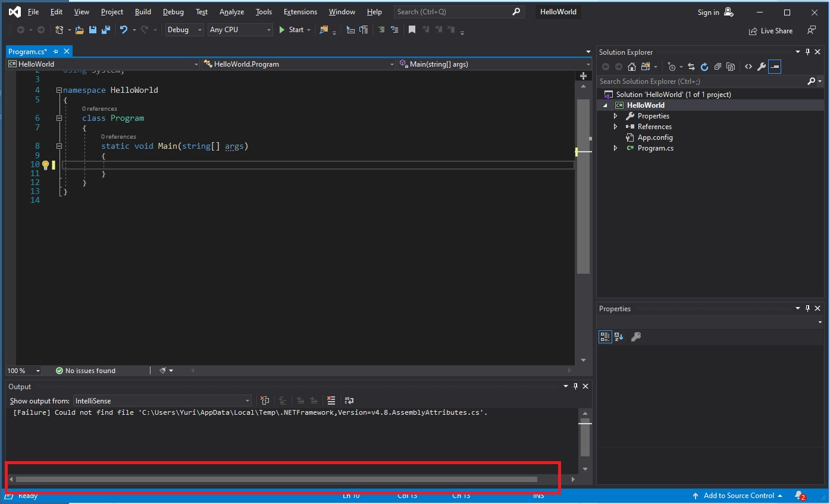Refresh the Solution Explorer
The width and height of the screenshot is (830, 504).
704,67
